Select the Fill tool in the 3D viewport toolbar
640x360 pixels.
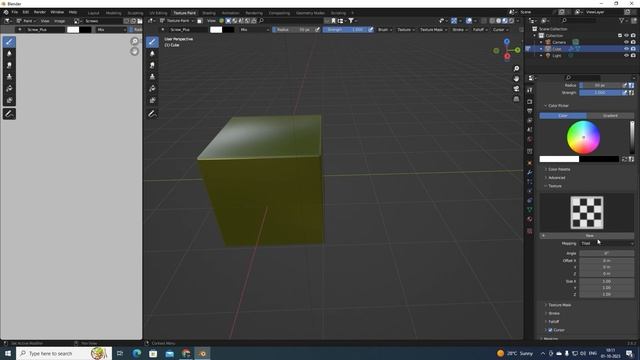[152, 89]
